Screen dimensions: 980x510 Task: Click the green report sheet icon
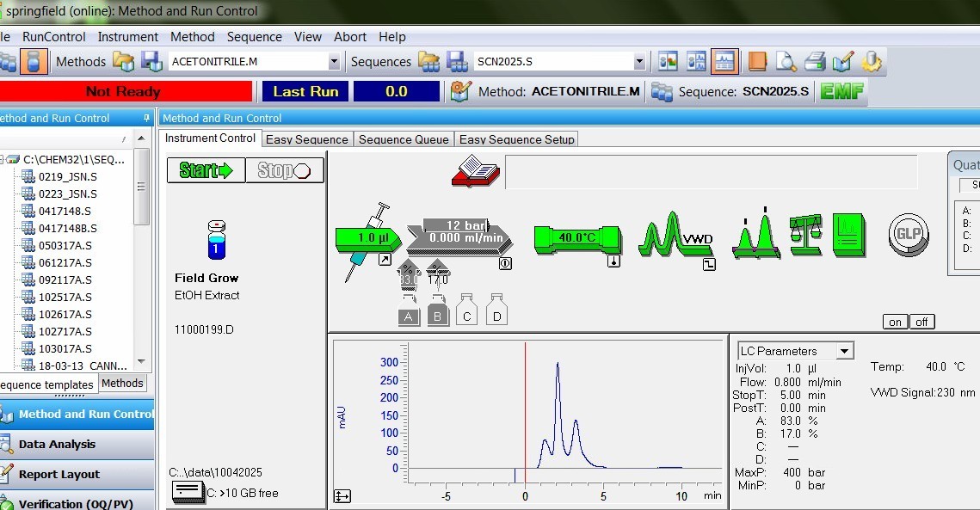848,235
